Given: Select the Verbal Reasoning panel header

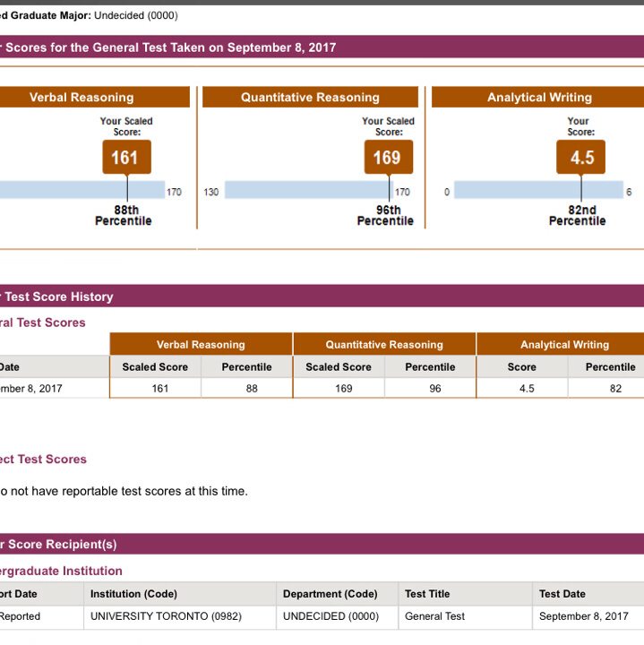Looking at the screenshot, I should pyautogui.click(x=95, y=97).
